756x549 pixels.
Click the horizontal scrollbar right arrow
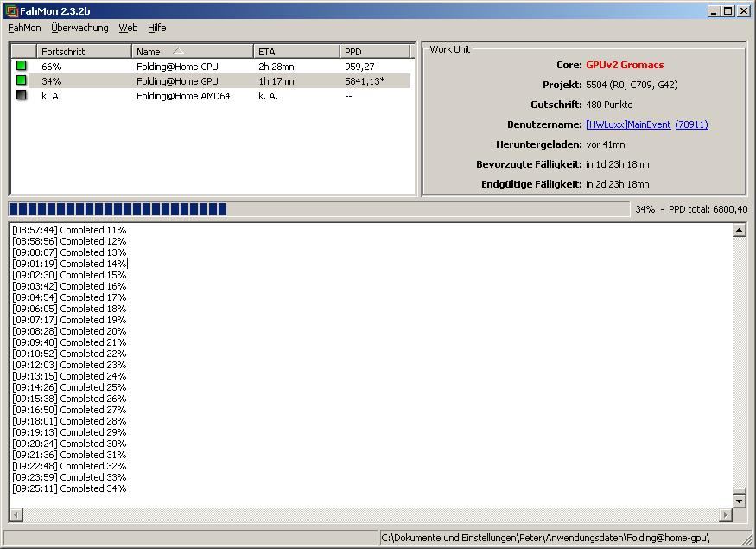725,514
